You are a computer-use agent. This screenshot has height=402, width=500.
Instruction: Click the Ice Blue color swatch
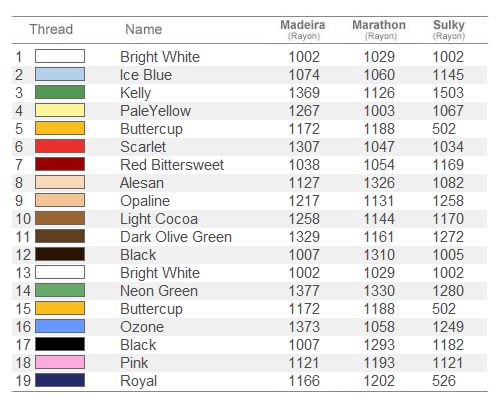tap(60, 74)
